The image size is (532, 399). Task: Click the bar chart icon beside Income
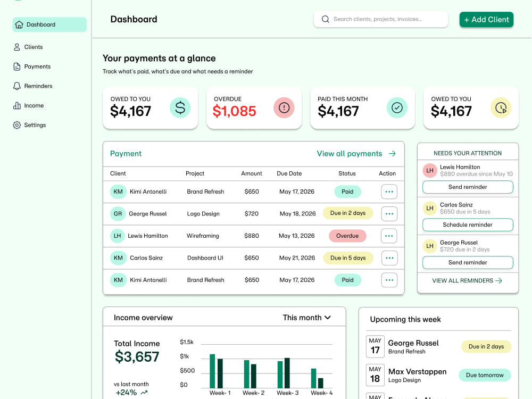pyautogui.click(x=17, y=105)
